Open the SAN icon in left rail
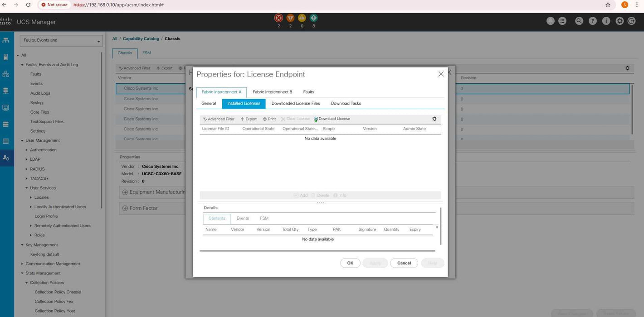644x317 pixels. [6, 91]
